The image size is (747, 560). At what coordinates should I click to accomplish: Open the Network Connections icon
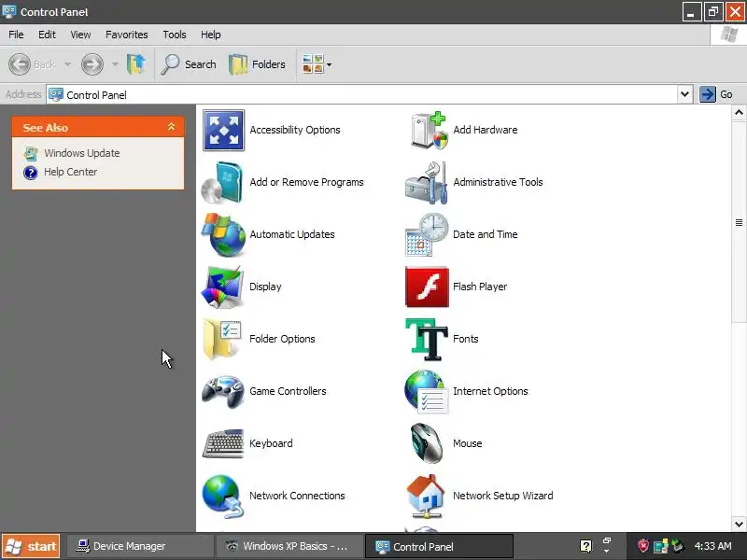coord(222,497)
